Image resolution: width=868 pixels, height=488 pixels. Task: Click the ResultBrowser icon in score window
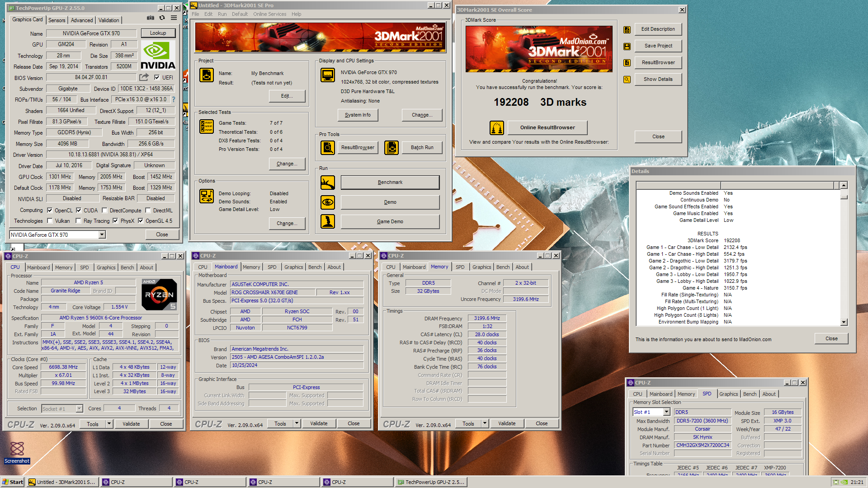(627, 63)
